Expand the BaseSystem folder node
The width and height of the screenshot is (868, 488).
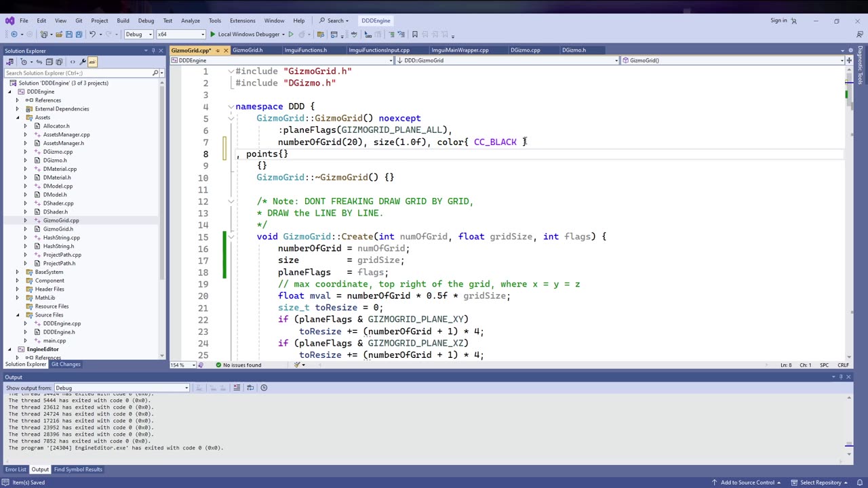[18, 272]
